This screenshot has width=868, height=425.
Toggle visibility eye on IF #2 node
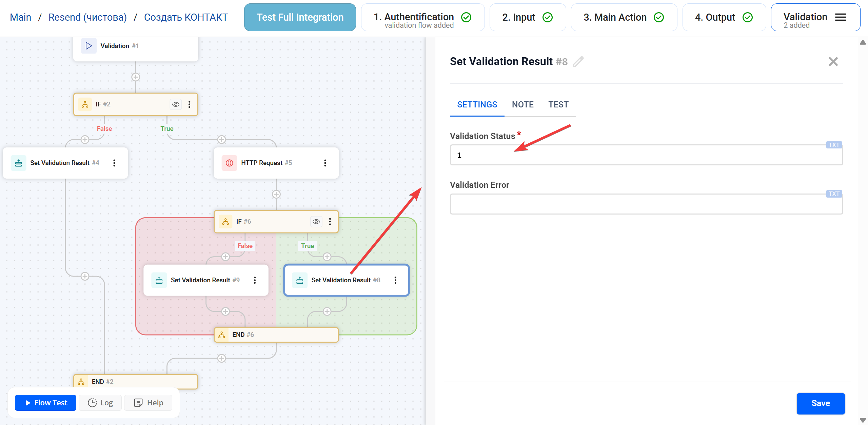(175, 104)
